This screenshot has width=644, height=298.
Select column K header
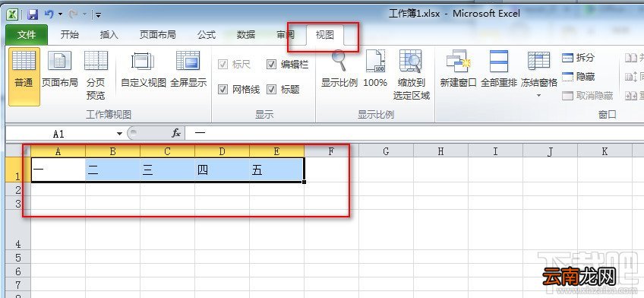click(605, 151)
